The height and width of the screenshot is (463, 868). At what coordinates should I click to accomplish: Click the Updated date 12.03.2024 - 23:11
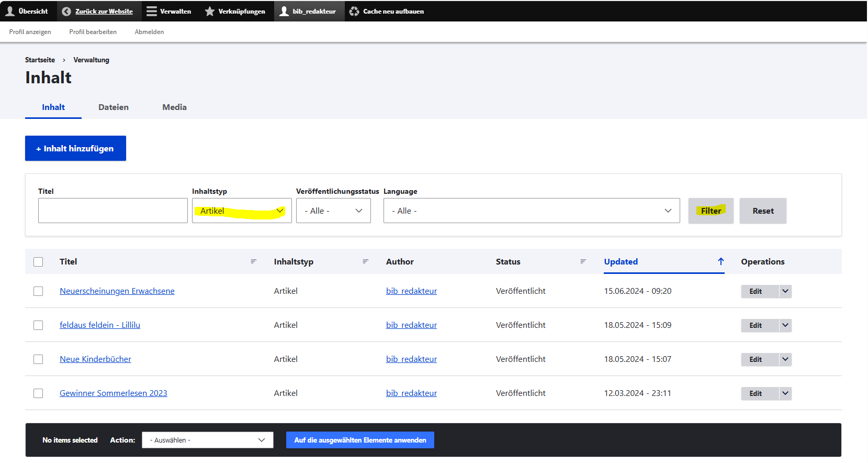[x=638, y=393]
